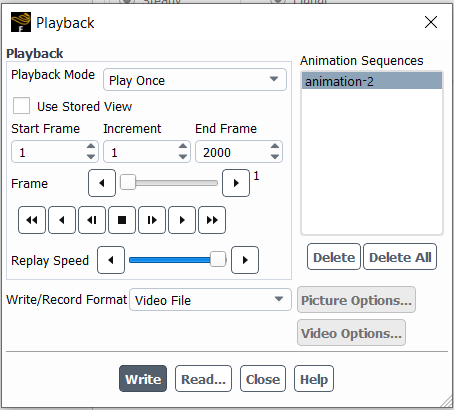Click the Replay Speed slider handle
This screenshot has width=454, height=410.
click(218, 259)
